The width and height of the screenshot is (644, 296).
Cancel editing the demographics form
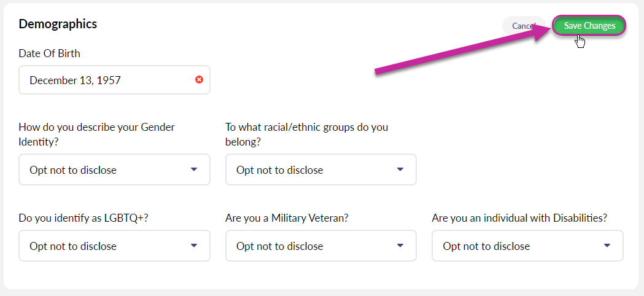[523, 26]
